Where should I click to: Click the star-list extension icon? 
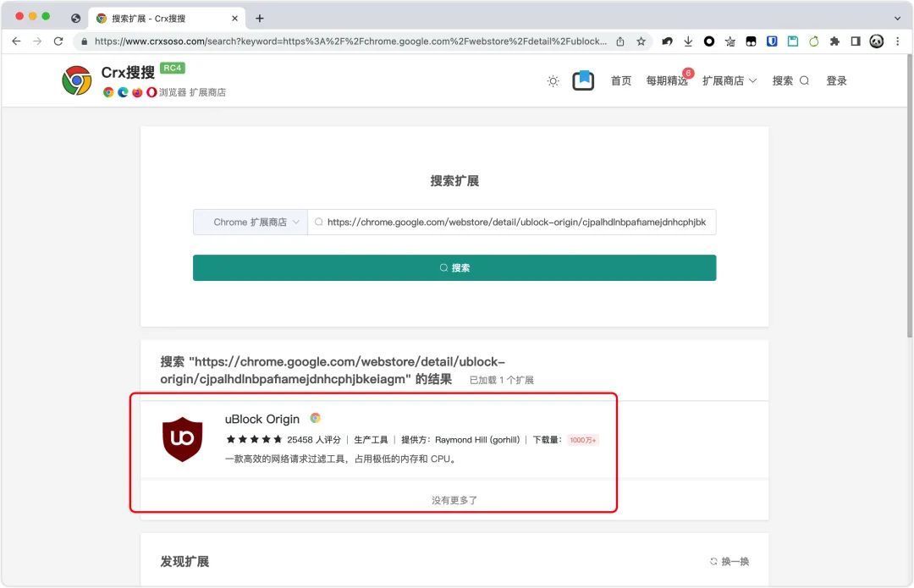point(730,41)
